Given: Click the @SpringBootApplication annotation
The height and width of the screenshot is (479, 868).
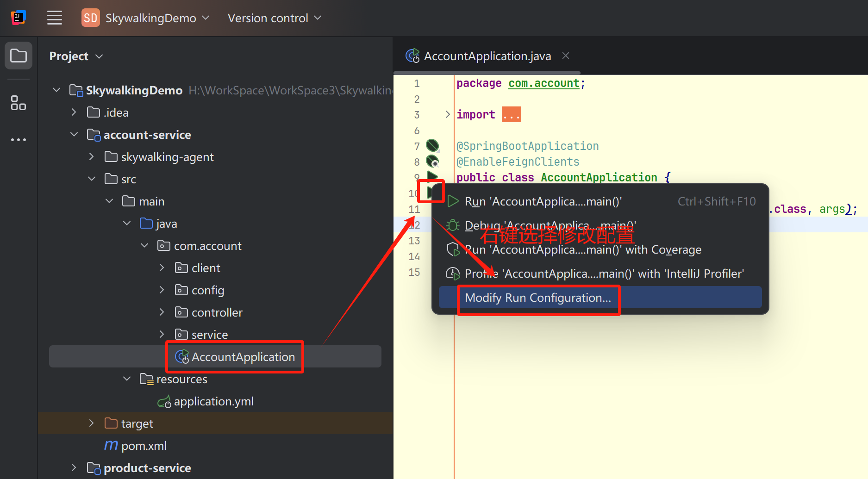Looking at the screenshot, I should point(528,146).
